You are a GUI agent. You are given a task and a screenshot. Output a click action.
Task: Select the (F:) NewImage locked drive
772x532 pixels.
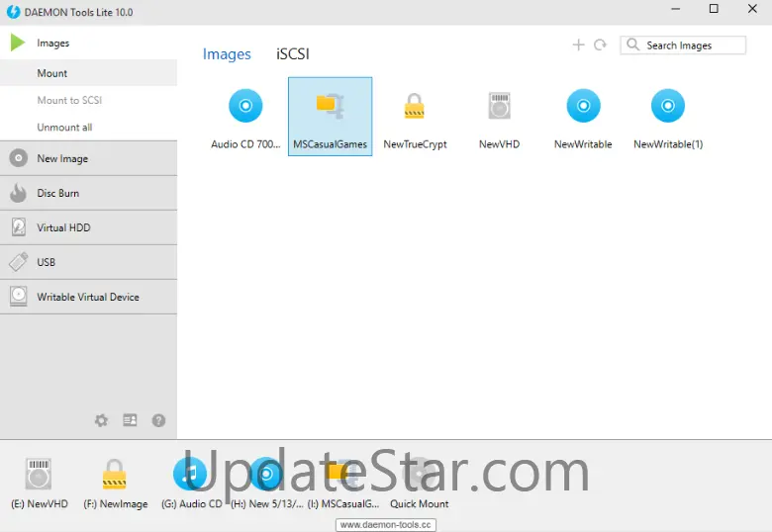click(x=115, y=483)
